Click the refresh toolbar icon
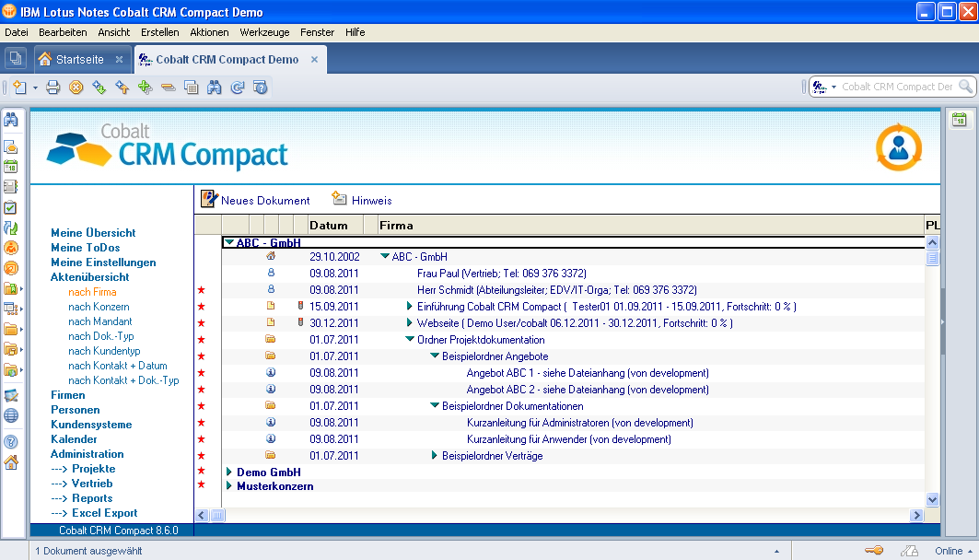The width and height of the screenshot is (979, 560). (x=238, y=87)
